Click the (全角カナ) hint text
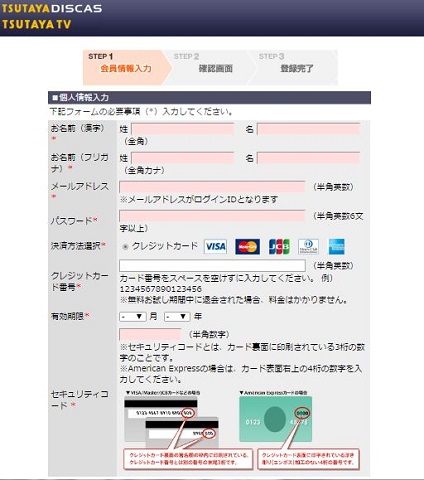Screen dimensions: 424x480 coord(144,171)
